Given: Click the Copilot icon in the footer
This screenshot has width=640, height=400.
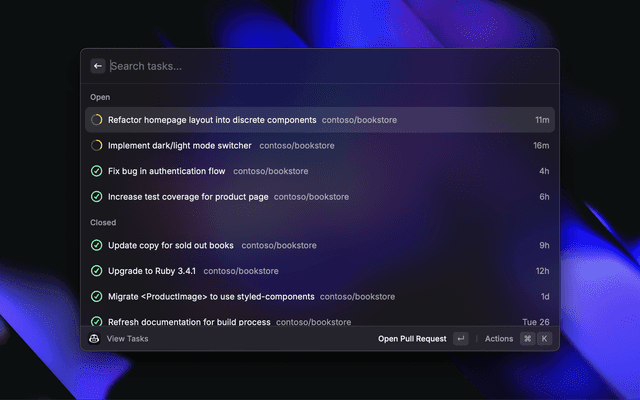Looking at the screenshot, I should tap(94, 339).
